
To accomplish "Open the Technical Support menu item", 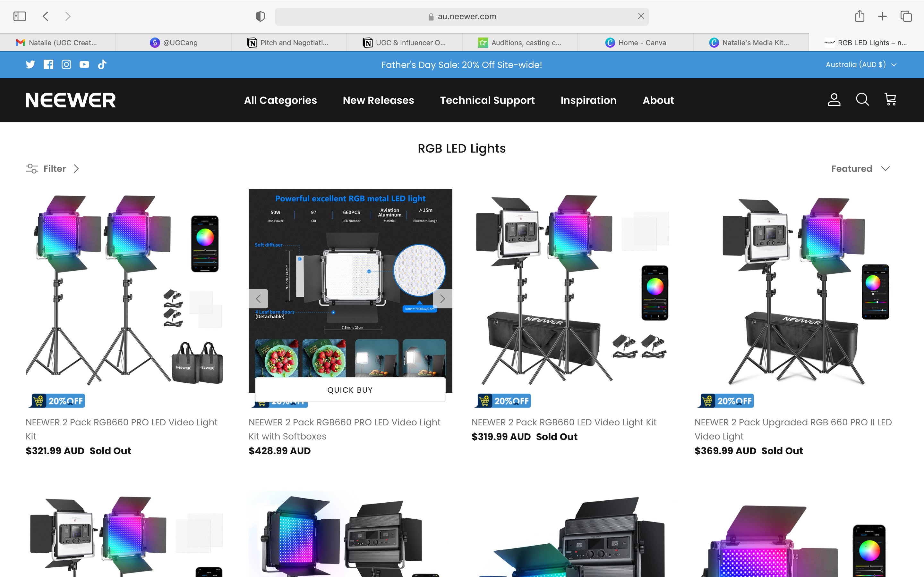I will coord(487,100).
